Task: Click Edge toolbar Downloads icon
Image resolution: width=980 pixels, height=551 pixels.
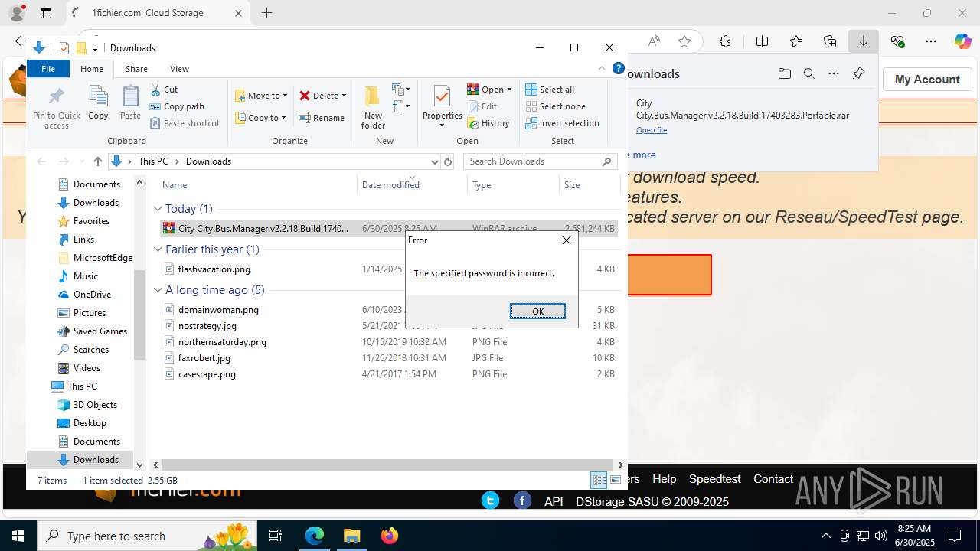Action: 863,41
